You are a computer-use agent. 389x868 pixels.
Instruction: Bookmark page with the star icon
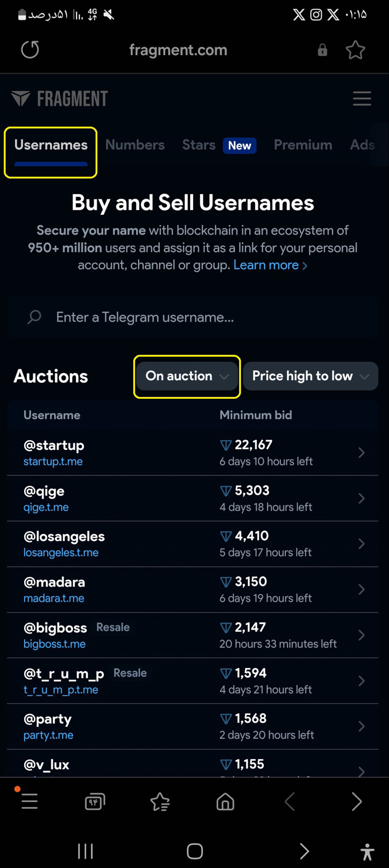coord(355,50)
